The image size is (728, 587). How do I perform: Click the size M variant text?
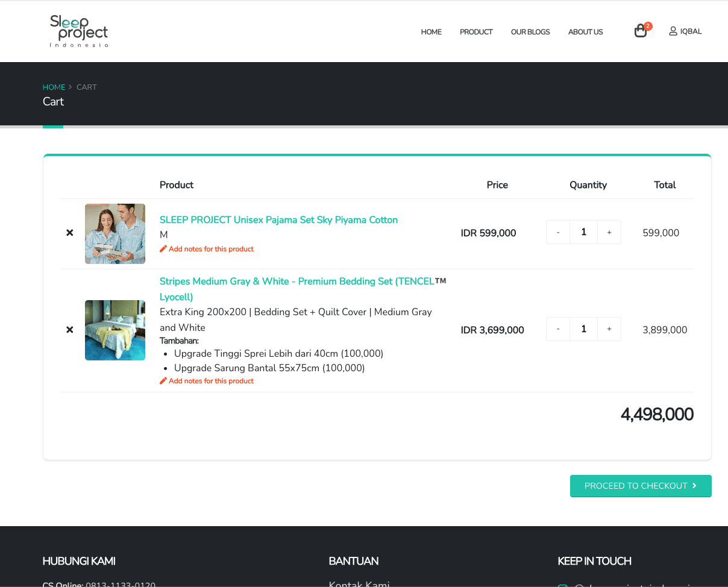164,235
